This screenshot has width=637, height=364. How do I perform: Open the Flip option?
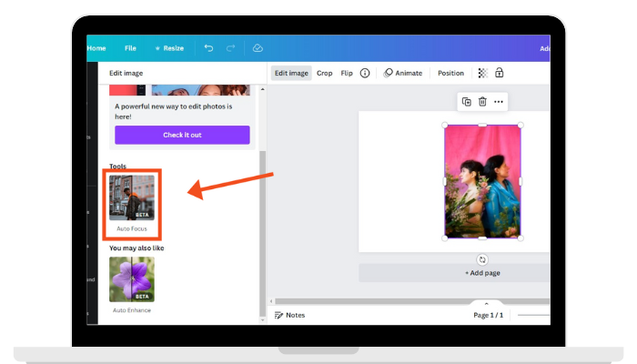347,73
